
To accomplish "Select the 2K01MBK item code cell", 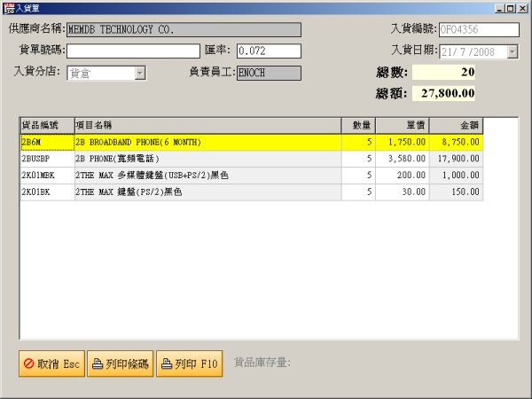I will [48, 176].
